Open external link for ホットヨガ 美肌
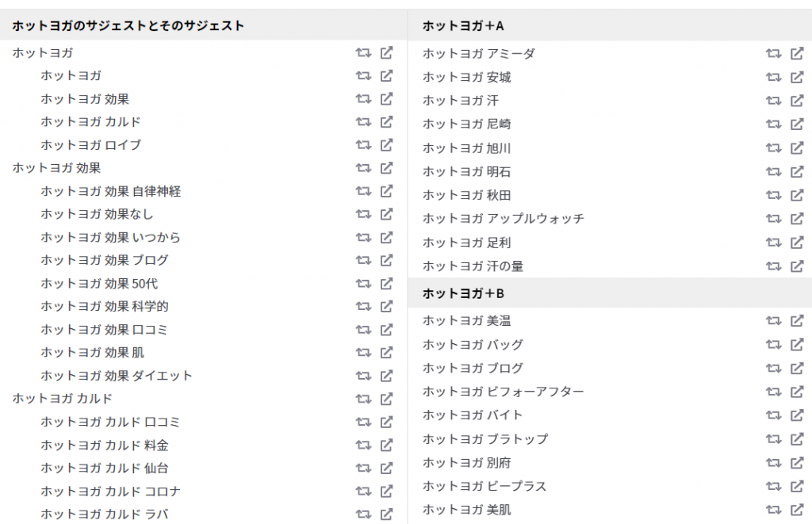This screenshot has width=812, height=524. pyautogui.click(x=797, y=510)
